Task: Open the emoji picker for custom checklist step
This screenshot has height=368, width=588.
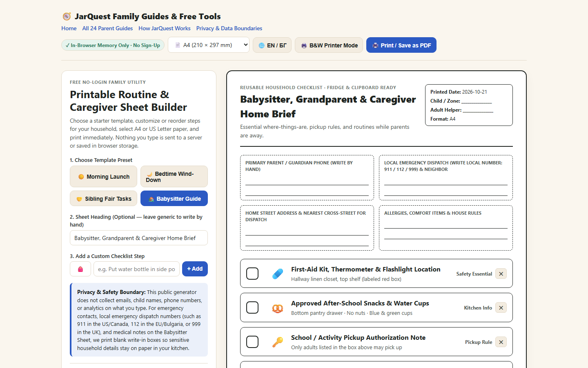Action: pyautogui.click(x=80, y=269)
